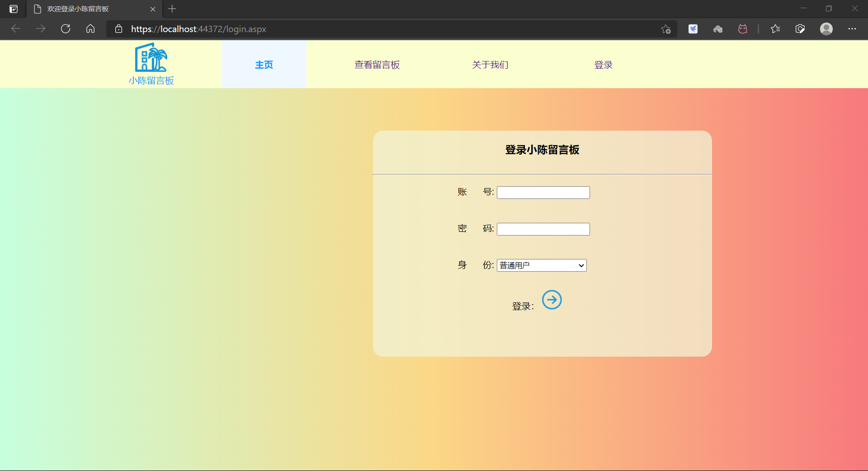Click the 登录 navigation link
This screenshot has height=471, width=868.
[x=603, y=65]
